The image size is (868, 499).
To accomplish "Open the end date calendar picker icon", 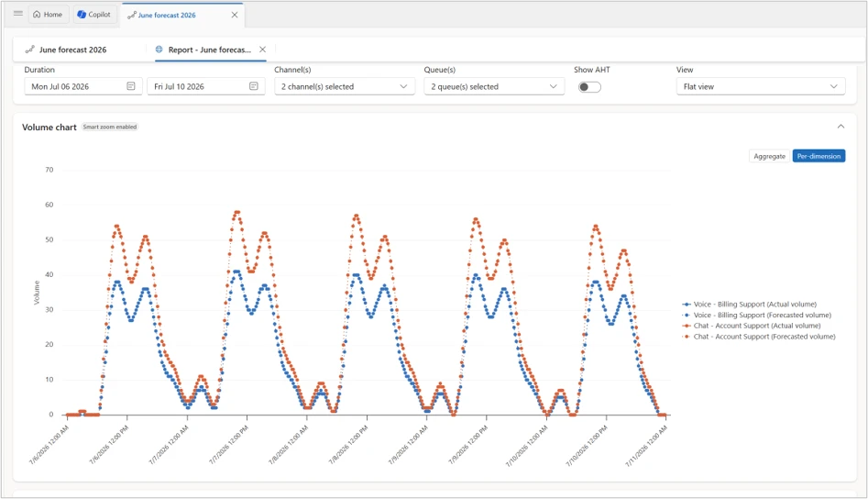I will [254, 86].
